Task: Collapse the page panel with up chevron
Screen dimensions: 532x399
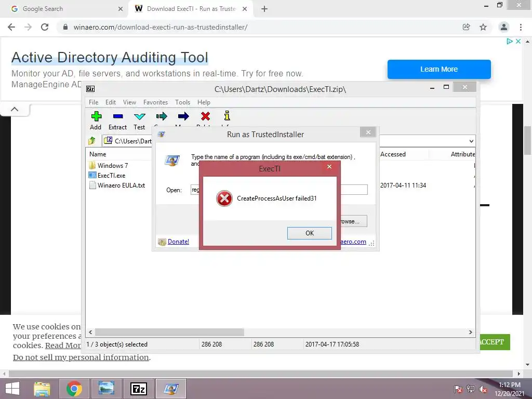Action: (15, 109)
